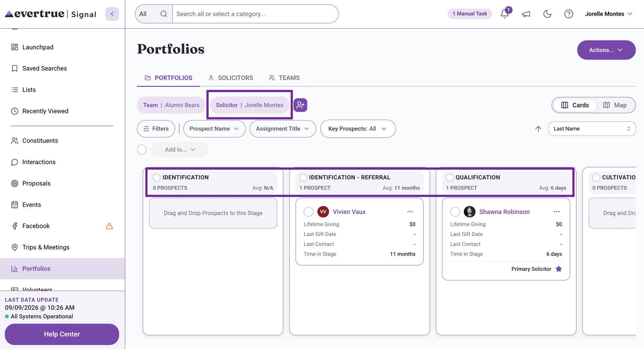
Task: Open the Help Center button
Action: 62,334
